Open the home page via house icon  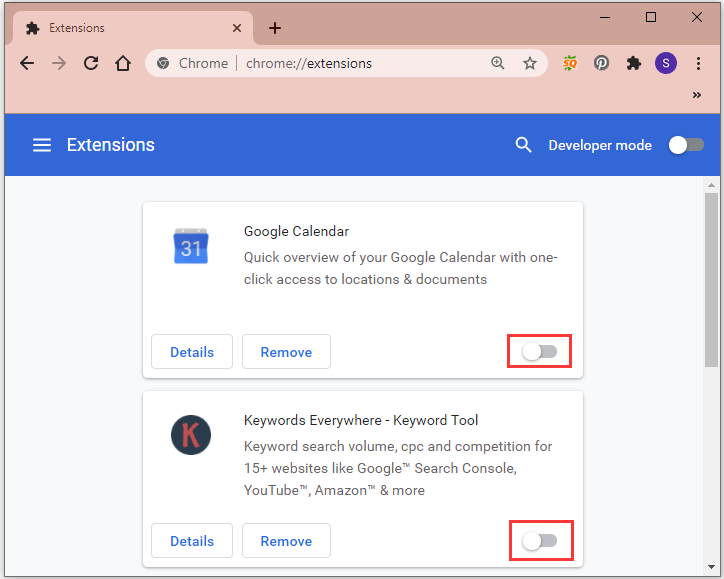click(x=123, y=63)
